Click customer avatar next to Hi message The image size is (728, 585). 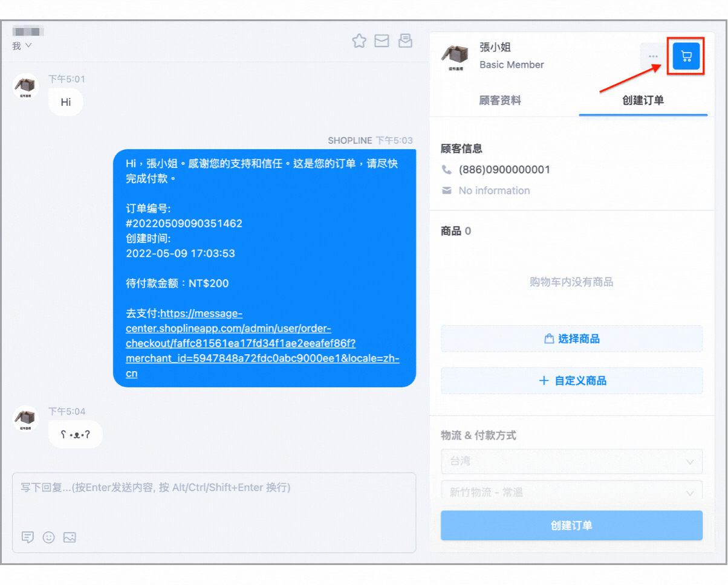pos(25,87)
